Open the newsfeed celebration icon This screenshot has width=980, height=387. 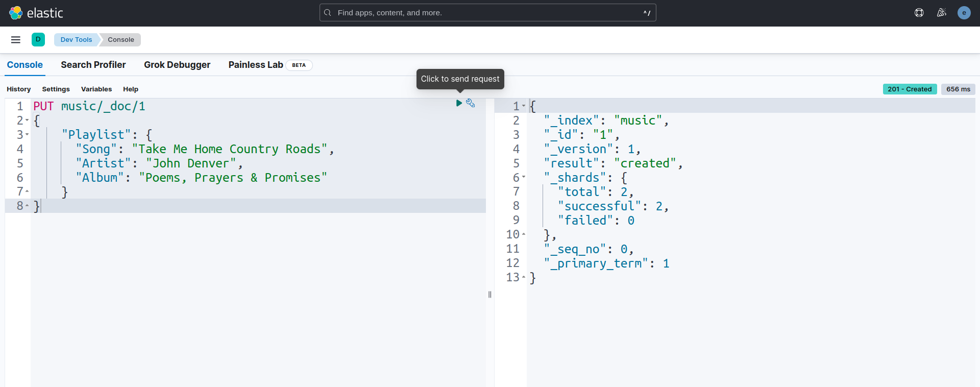[x=942, y=13]
